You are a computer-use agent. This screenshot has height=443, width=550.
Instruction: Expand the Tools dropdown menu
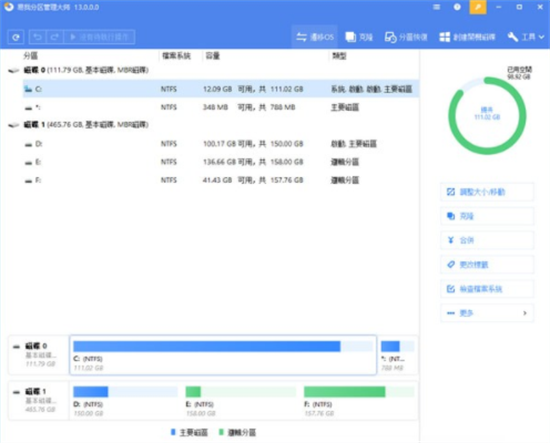point(526,37)
